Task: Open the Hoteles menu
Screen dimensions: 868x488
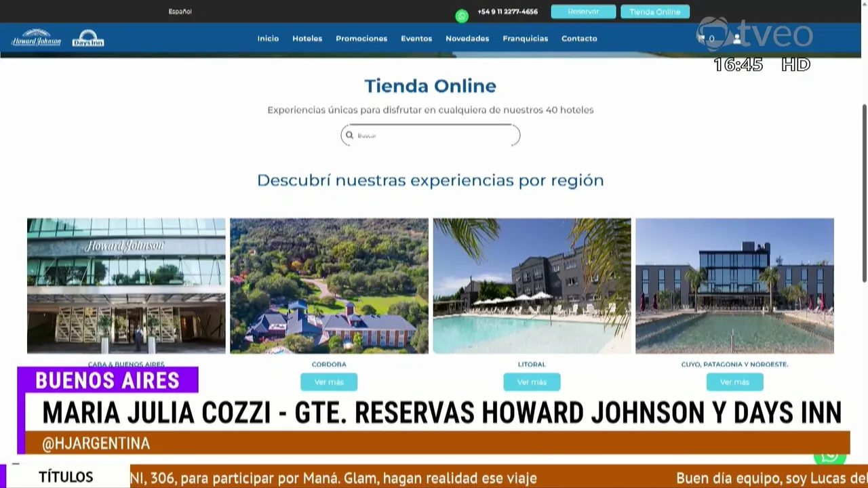Action: [x=307, y=39]
